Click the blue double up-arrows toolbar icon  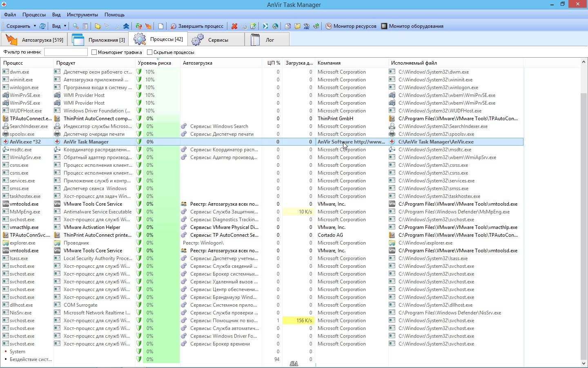126,26
